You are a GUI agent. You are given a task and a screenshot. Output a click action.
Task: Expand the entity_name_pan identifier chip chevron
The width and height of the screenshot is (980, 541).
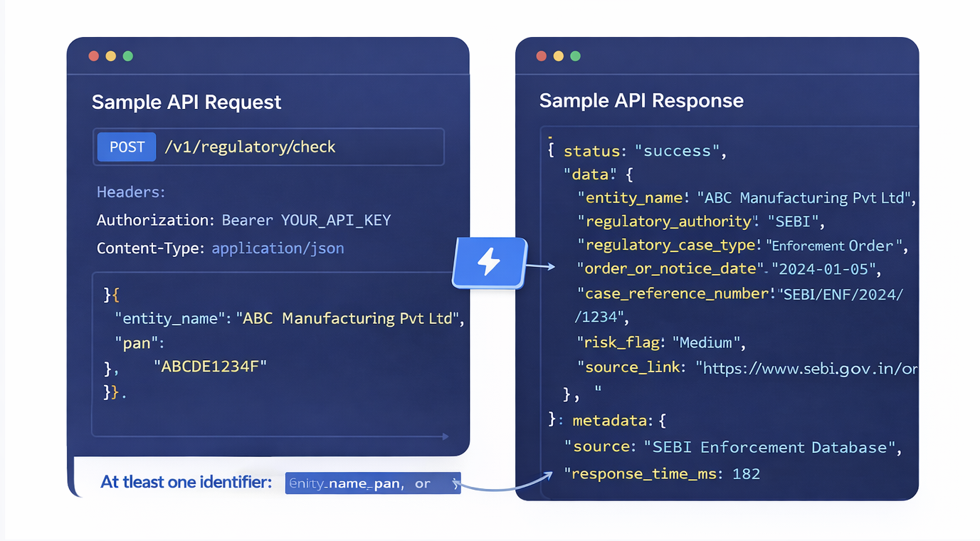pos(453,483)
